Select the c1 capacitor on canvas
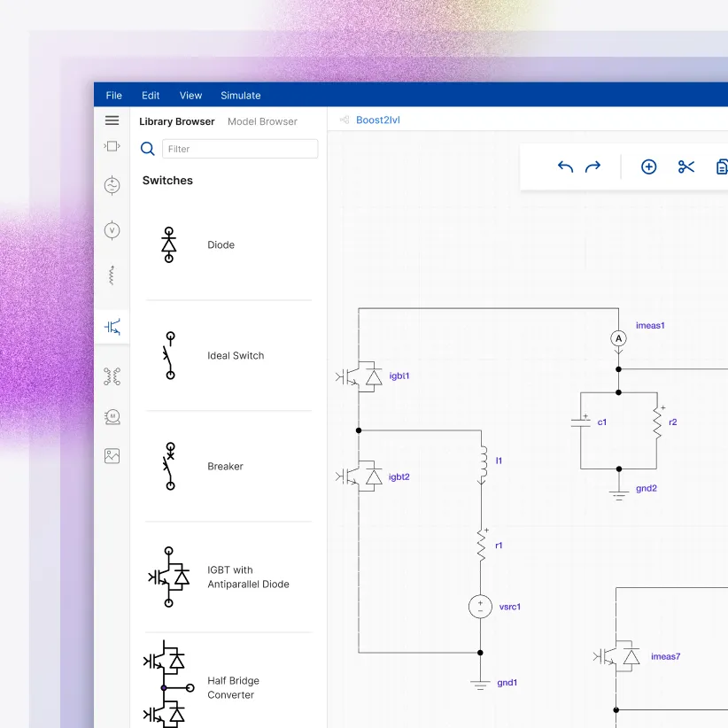The width and height of the screenshot is (728, 728). pyautogui.click(x=581, y=422)
